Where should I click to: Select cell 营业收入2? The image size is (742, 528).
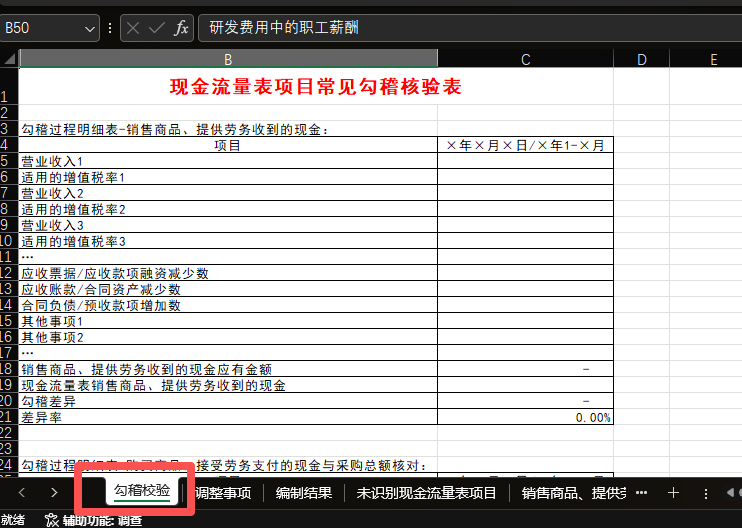[228, 193]
